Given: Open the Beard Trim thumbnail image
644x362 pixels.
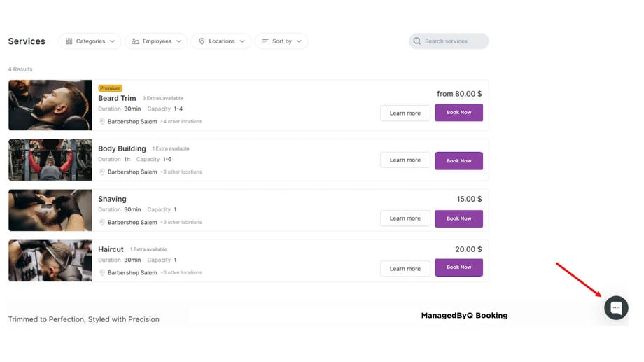Looking at the screenshot, I should click(50, 105).
